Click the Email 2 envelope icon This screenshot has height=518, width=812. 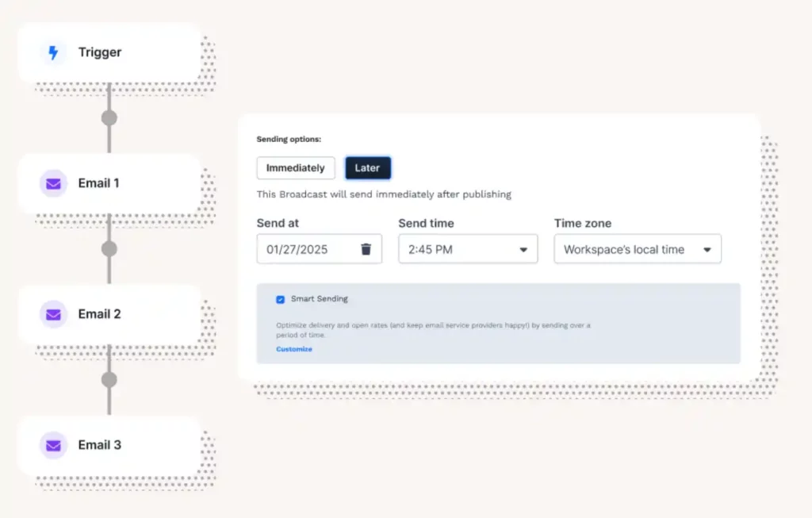53,314
